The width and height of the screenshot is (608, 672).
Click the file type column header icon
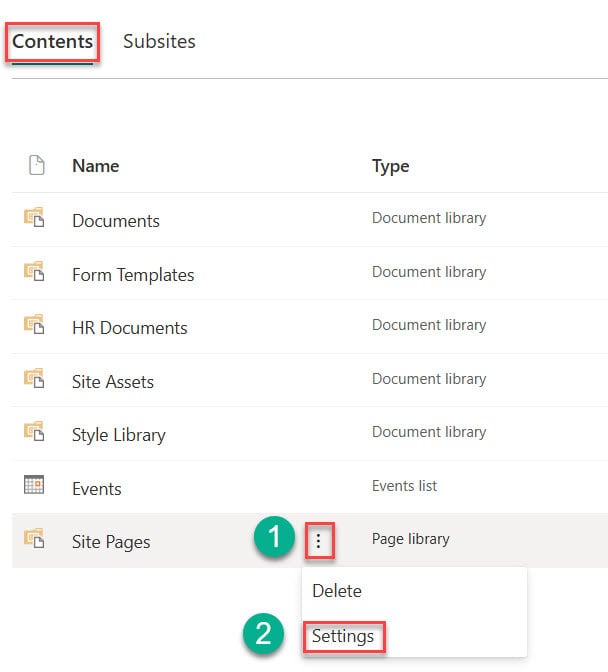(36, 165)
